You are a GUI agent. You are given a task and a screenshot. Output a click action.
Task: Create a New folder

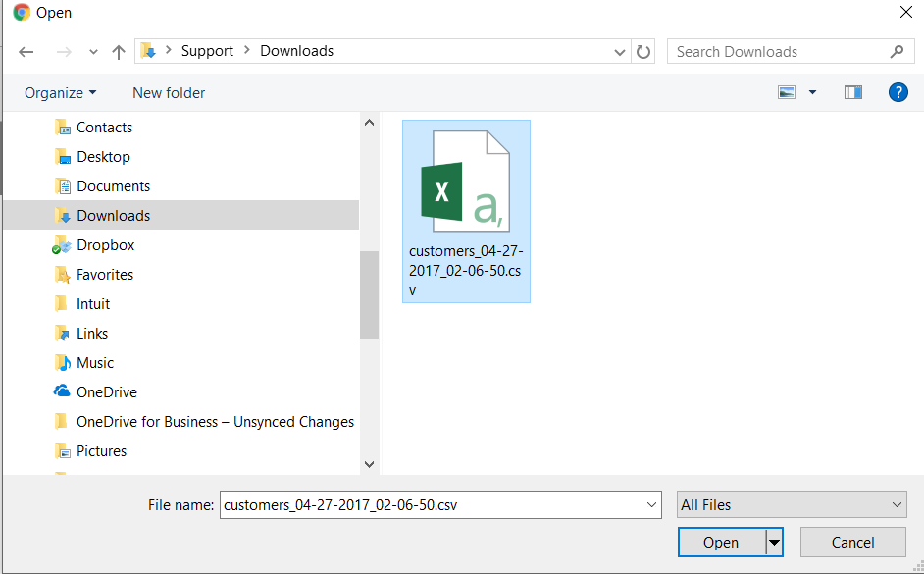click(169, 93)
